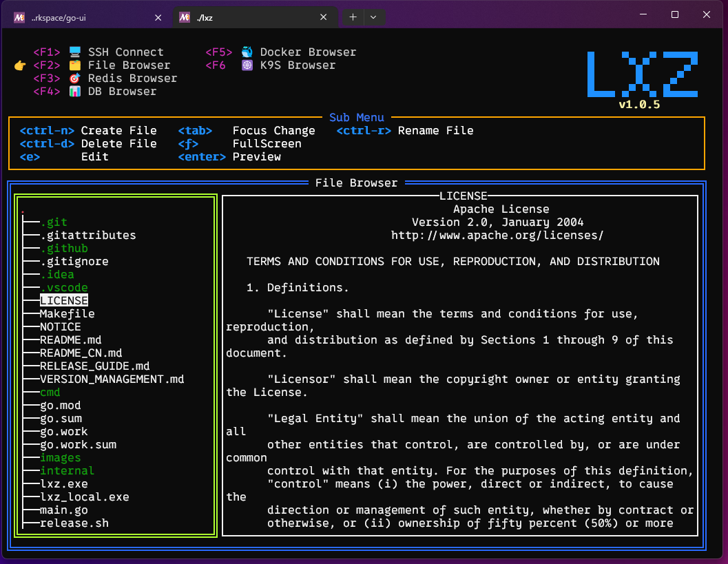
Task: Select NOTICE in file tree
Action: [x=61, y=326]
